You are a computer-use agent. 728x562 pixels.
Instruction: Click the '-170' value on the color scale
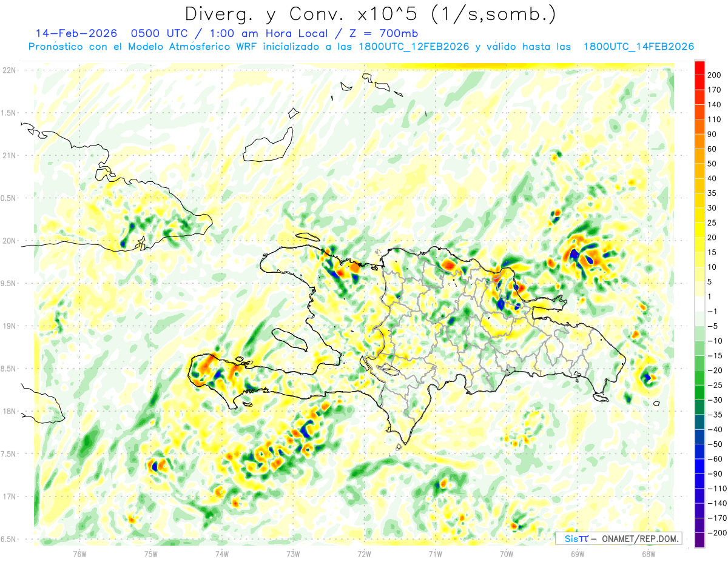[718, 518]
